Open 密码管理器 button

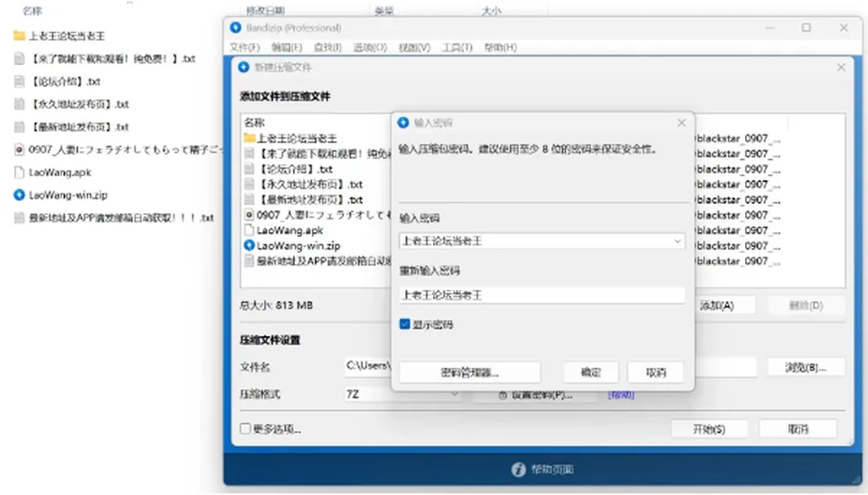pyautogui.click(x=469, y=372)
